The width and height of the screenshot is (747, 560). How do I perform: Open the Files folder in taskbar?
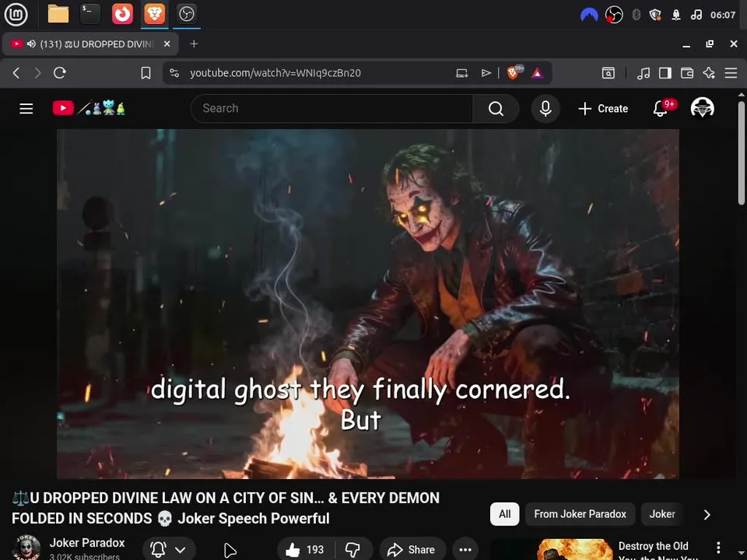[58, 14]
